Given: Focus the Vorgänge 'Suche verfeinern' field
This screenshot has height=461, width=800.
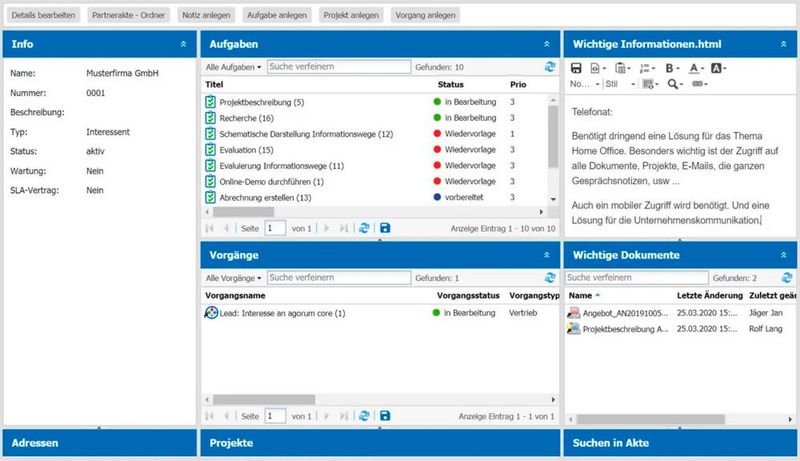Looking at the screenshot, I should point(339,278).
